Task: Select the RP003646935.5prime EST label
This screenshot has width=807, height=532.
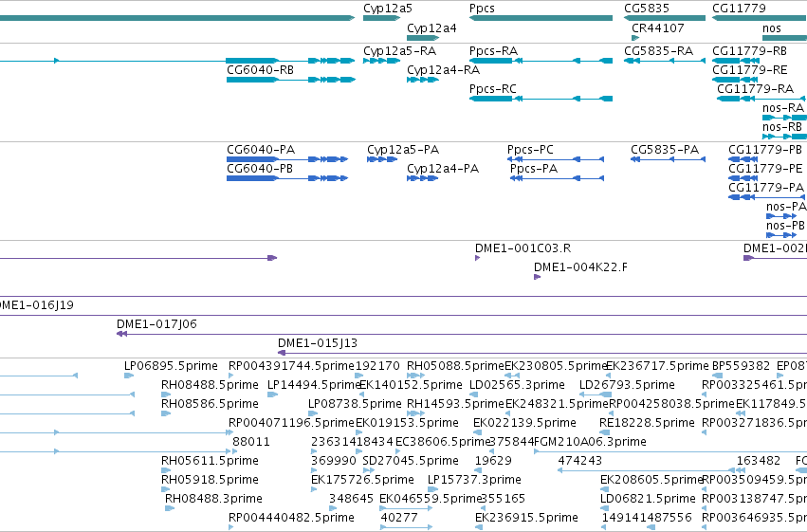Action: coord(755,518)
